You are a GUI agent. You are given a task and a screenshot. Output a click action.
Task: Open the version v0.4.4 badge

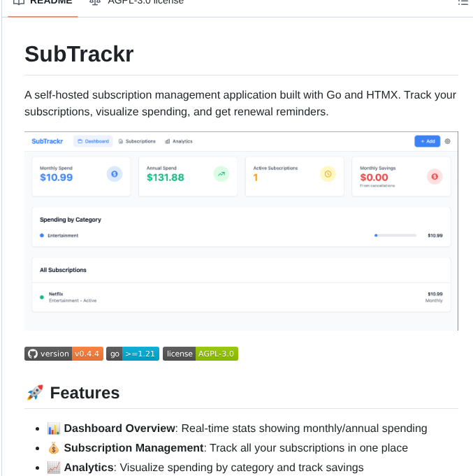pyautogui.click(x=64, y=354)
